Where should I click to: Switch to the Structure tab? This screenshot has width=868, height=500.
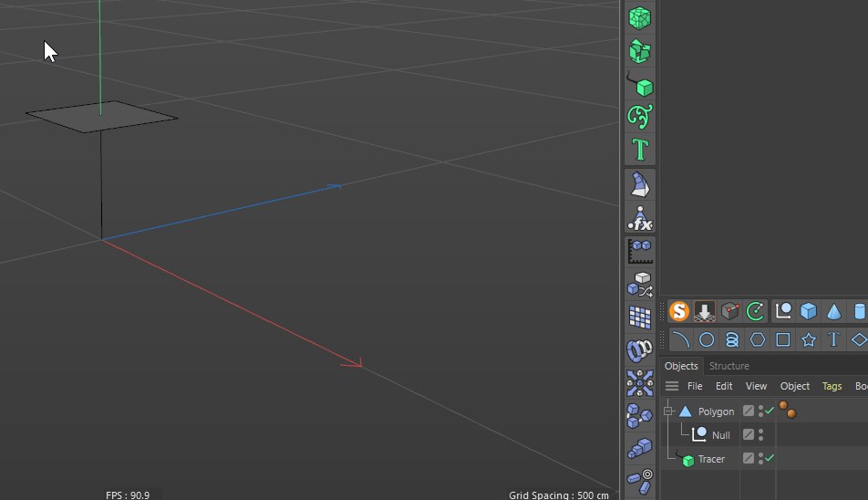(x=729, y=366)
